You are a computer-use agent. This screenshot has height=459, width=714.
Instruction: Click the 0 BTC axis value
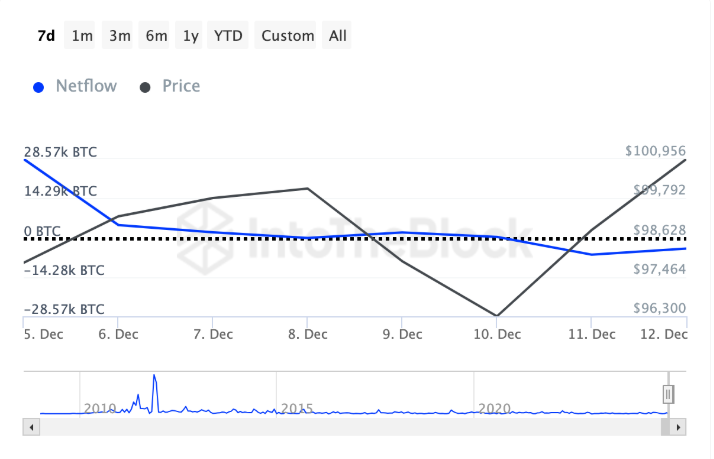pyautogui.click(x=42, y=231)
